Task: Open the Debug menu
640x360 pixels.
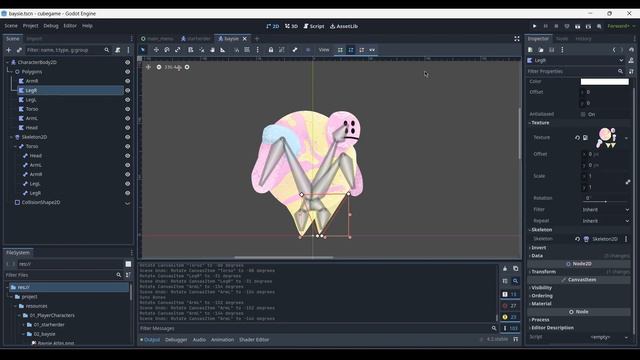Action: [51, 26]
